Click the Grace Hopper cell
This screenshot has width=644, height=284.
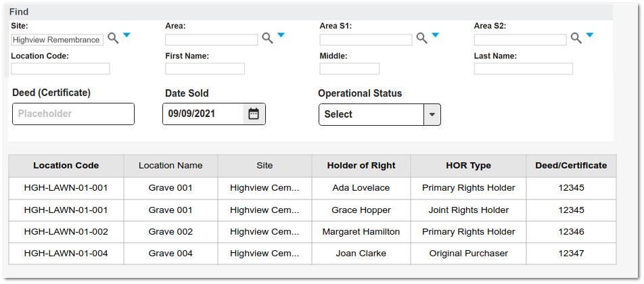coord(361,210)
